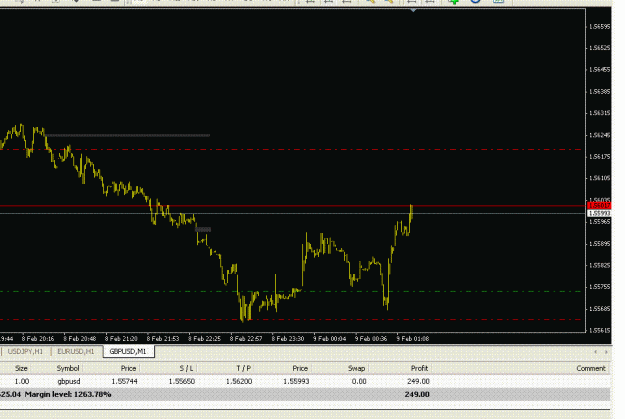625x419 pixels.
Task: Click the 1.55993 current price cell in trade row
Action: [x=296, y=381]
